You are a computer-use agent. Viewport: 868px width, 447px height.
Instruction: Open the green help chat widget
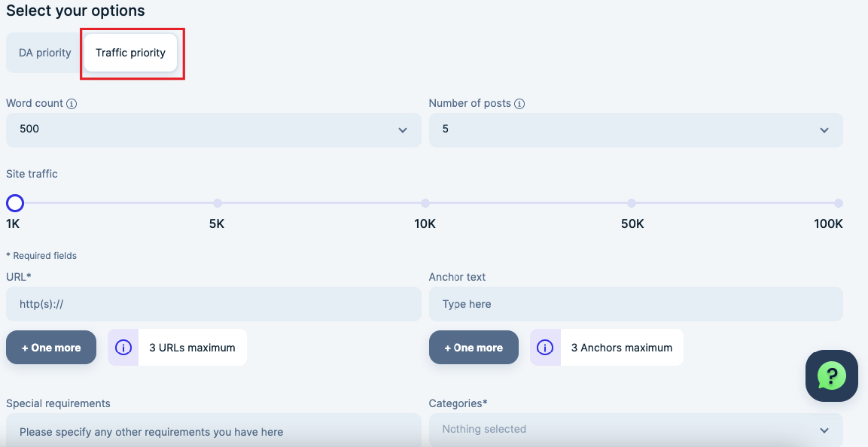(x=832, y=376)
